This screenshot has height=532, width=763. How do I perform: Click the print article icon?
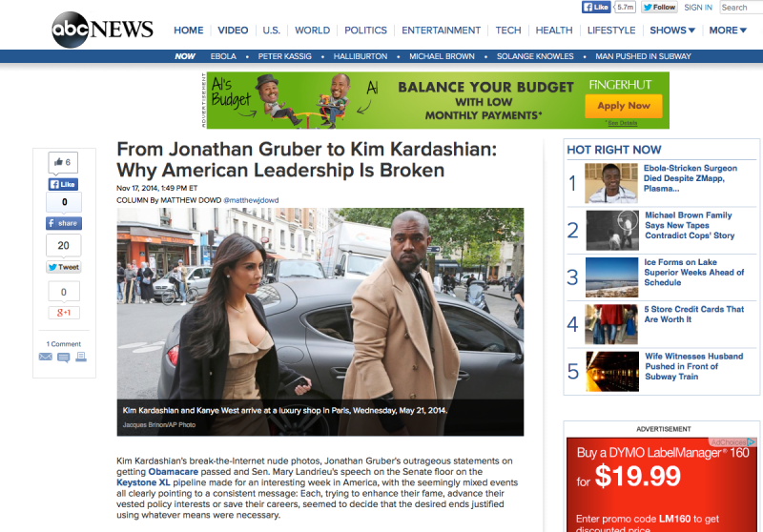(x=81, y=357)
